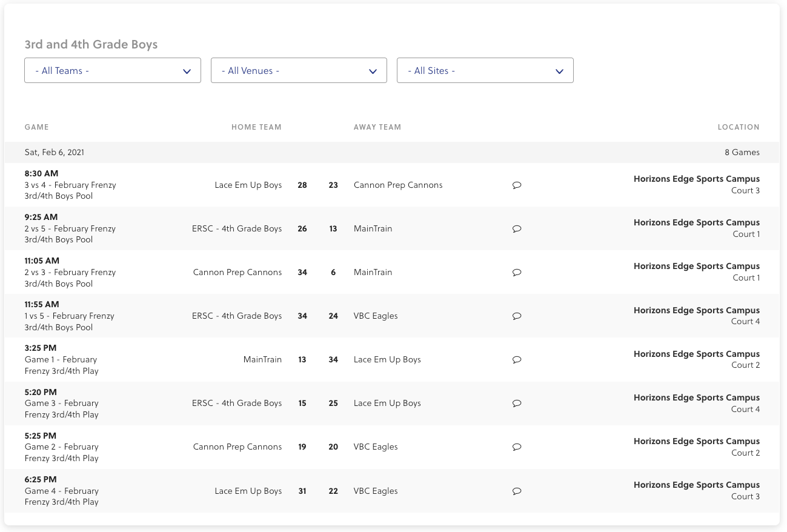Viewport: 787px width, 532px height.
Task: Click the LOCATION column header
Action: [x=739, y=127]
